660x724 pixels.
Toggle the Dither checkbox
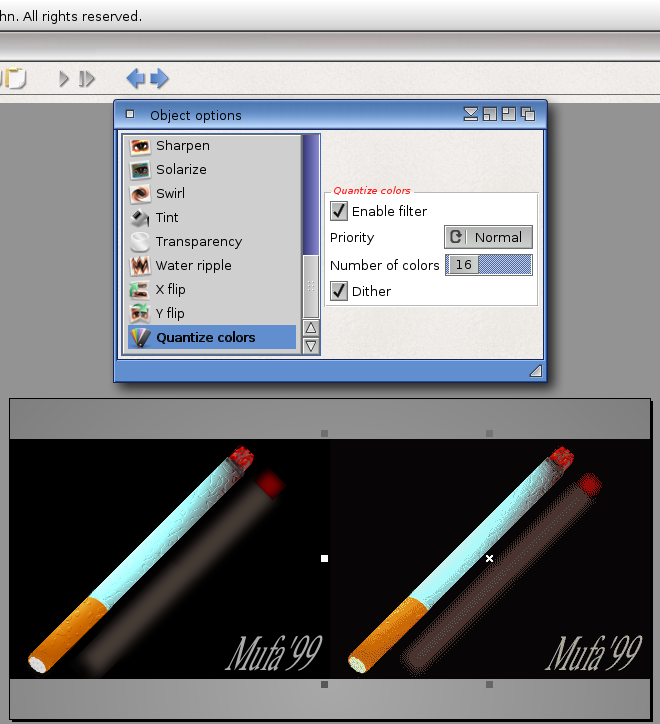(x=339, y=291)
